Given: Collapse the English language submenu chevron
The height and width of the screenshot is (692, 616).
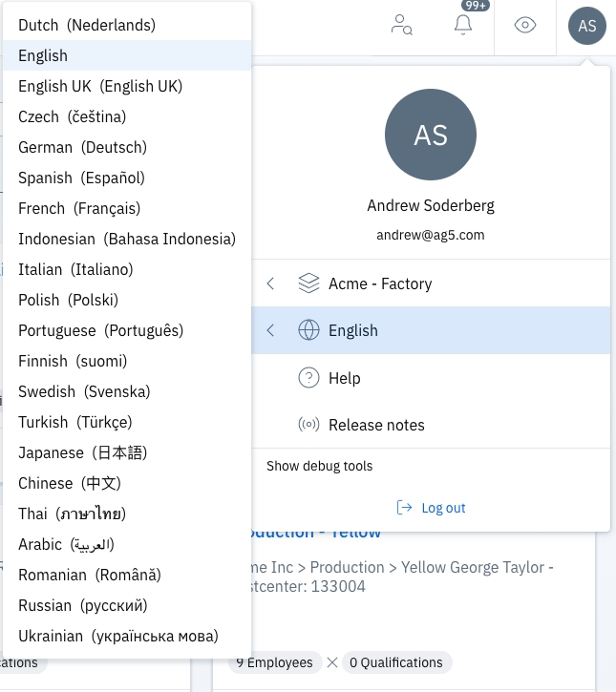Looking at the screenshot, I should 270,330.
